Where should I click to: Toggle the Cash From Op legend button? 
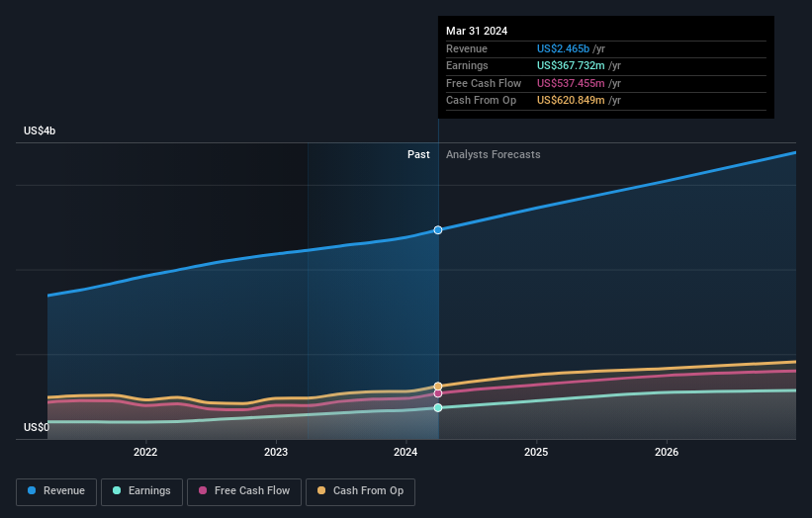click(x=360, y=491)
